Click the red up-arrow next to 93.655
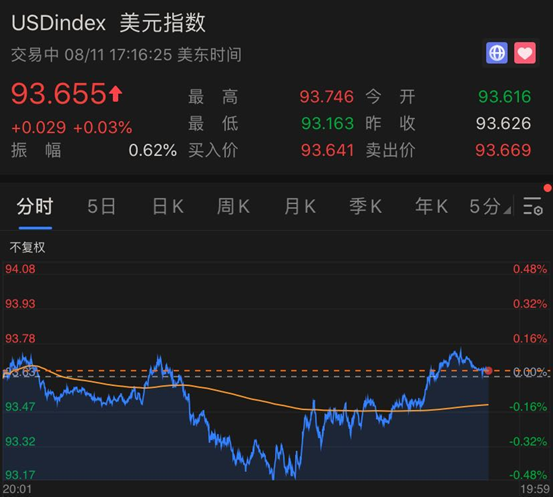Image resolution: width=553 pixels, height=497 pixels. pyautogui.click(x=115, y=94)
